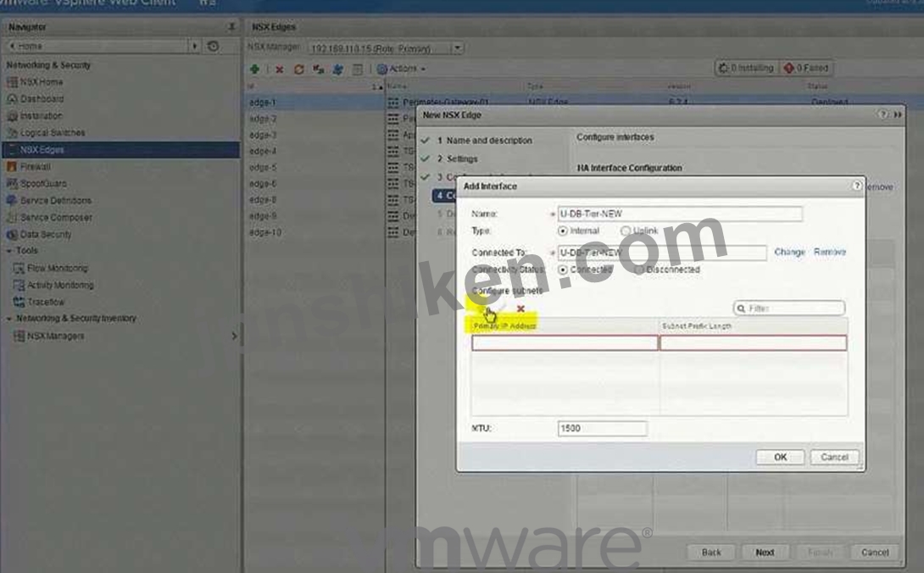Screen dimensions: 924x573
Task: Select the Disconnected status radio button
Action: [638, 270]
